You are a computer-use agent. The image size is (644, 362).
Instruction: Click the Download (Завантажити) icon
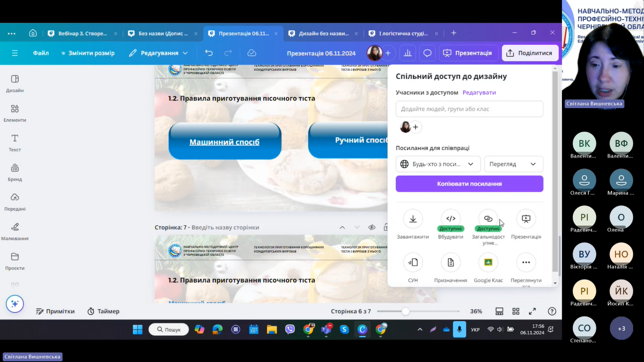[x=413, y=219]
